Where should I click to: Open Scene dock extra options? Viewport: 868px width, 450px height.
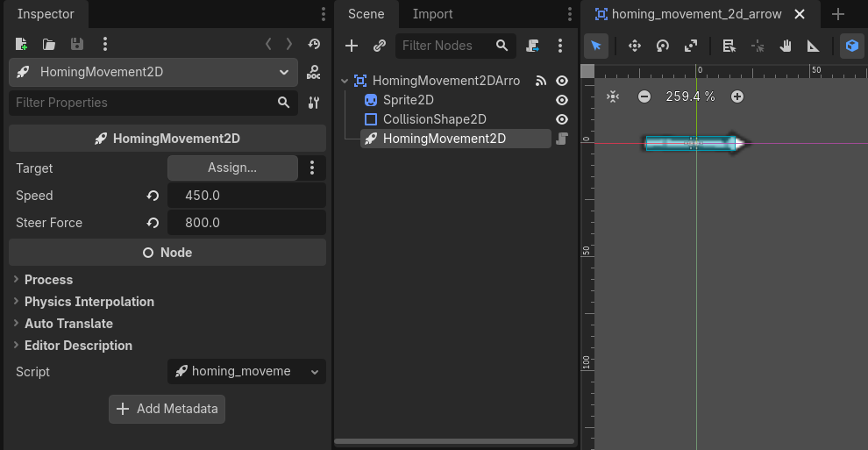(560, 46)
